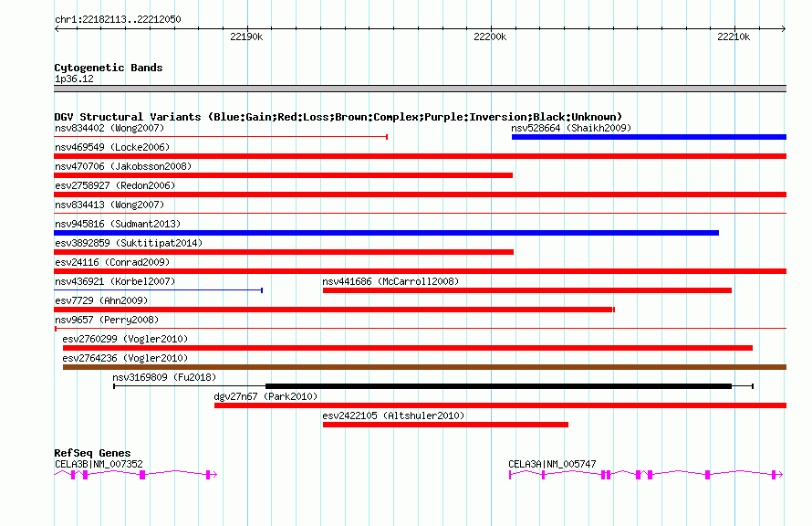Open nsv3169809 (Fu2018) label
812x526 pixels.
coord(164,377)
